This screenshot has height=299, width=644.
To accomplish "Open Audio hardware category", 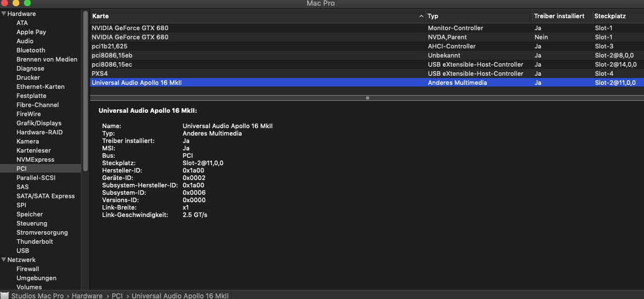I will (25, 41).
